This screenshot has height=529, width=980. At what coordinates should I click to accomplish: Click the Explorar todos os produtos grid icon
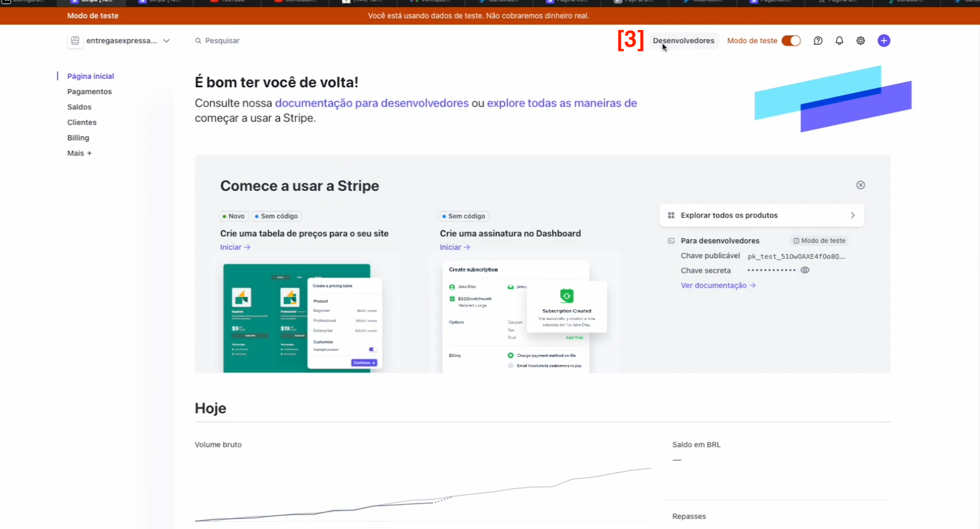click(x=671, y=215)
